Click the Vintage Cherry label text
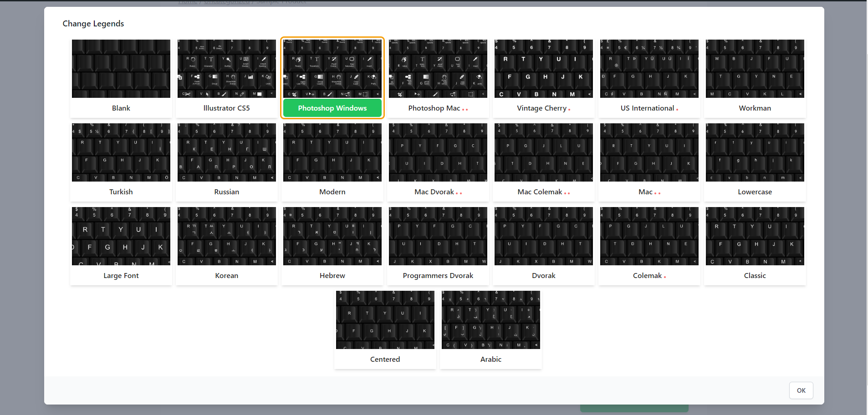The height and width of the screenshot is (415, 868). click(x=541, y=108)
